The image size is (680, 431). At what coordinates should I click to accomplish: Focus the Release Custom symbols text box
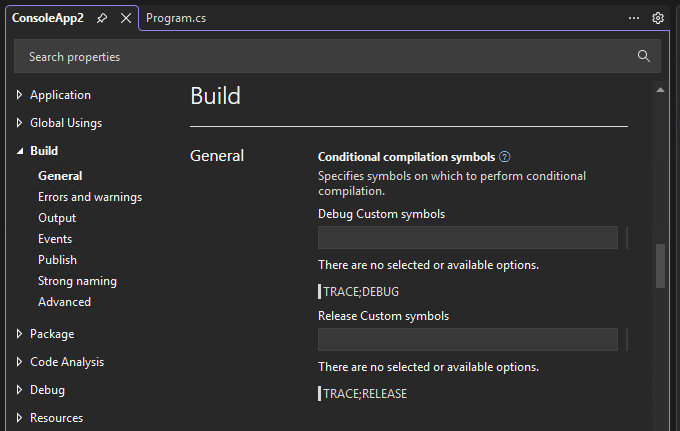point(467,340)
